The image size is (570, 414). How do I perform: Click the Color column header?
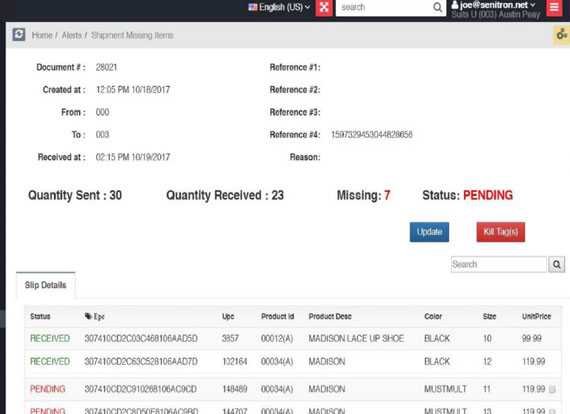point(433,316)
